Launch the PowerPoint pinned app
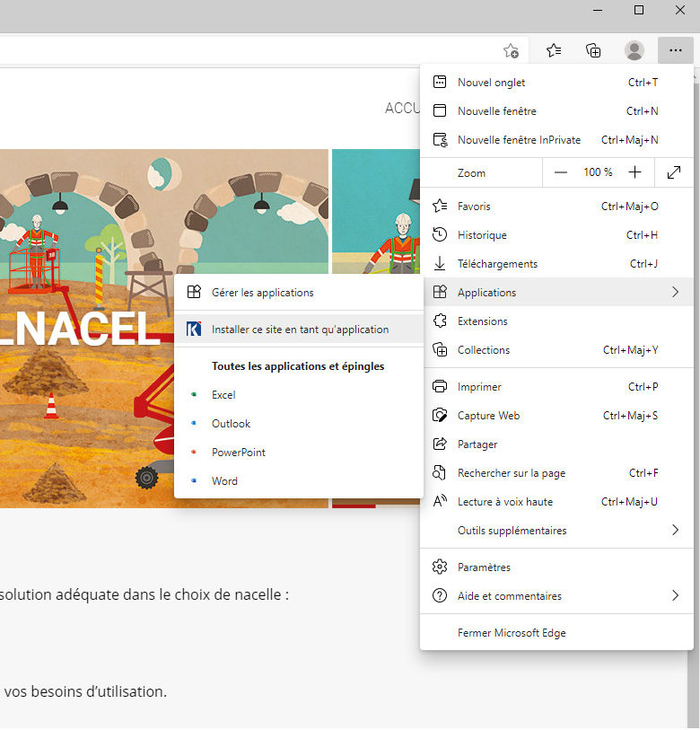 [238, 453]
